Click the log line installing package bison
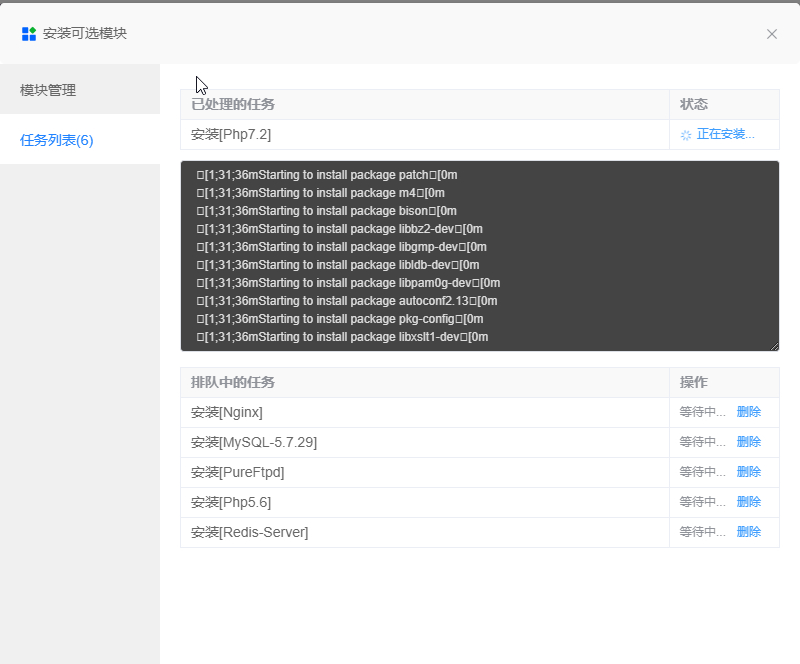800x664 pixels. click(x=327, y=211)
